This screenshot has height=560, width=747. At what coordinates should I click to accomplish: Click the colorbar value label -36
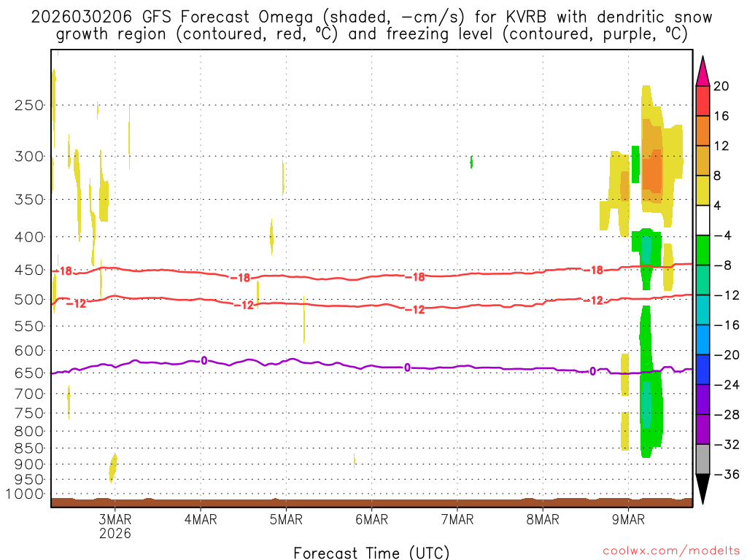(x=727, y=474)
